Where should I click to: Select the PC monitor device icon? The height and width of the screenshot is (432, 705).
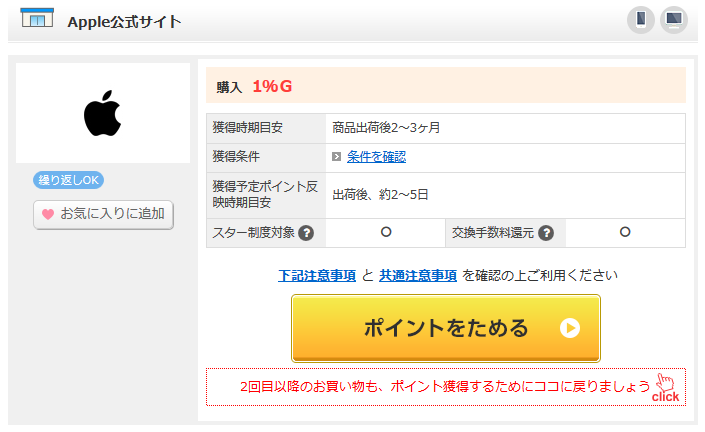click(674, 20)
